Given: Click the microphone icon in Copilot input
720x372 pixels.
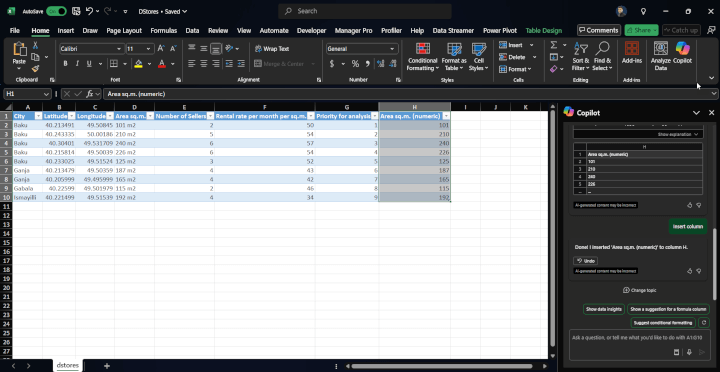Looking at the screenshot, I should [x=689, y=352].
